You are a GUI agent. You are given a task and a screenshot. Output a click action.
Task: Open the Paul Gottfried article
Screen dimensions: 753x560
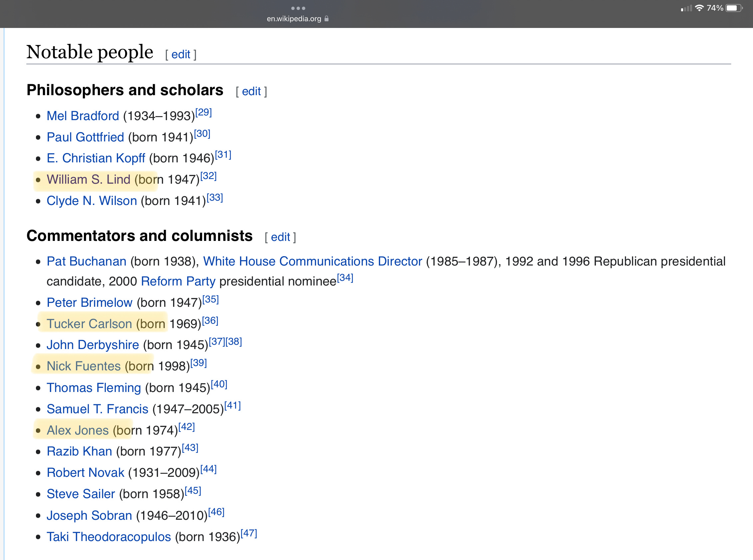[x=86, y=137]
